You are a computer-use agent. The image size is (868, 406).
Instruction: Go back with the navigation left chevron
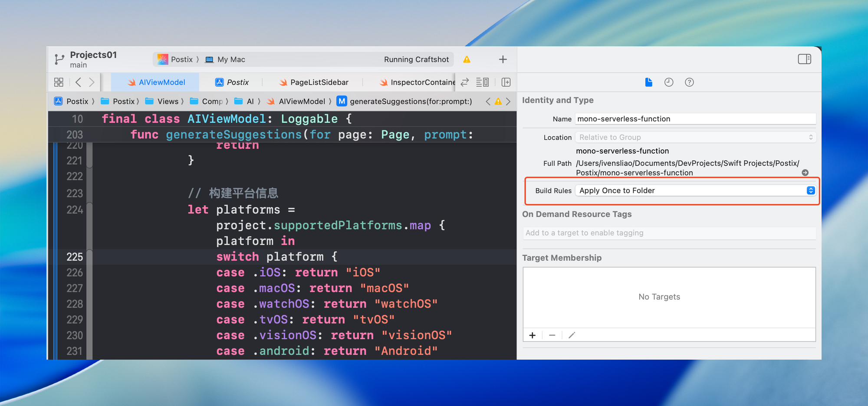pyautogui.click(x=78, y=82)
